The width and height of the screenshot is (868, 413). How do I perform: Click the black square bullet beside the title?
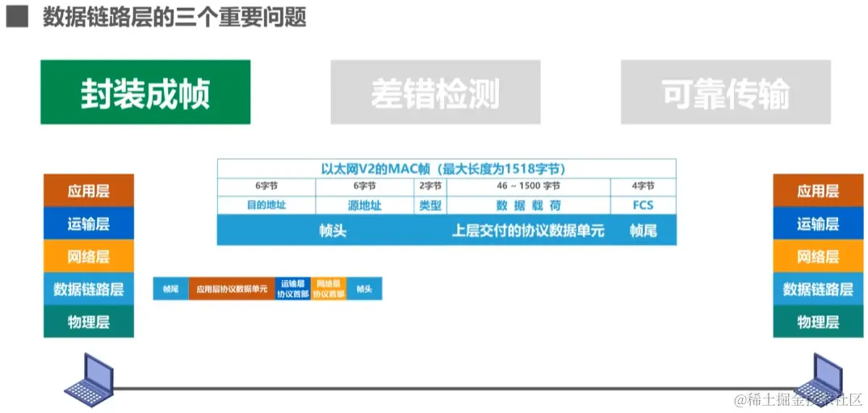[17, 17]
